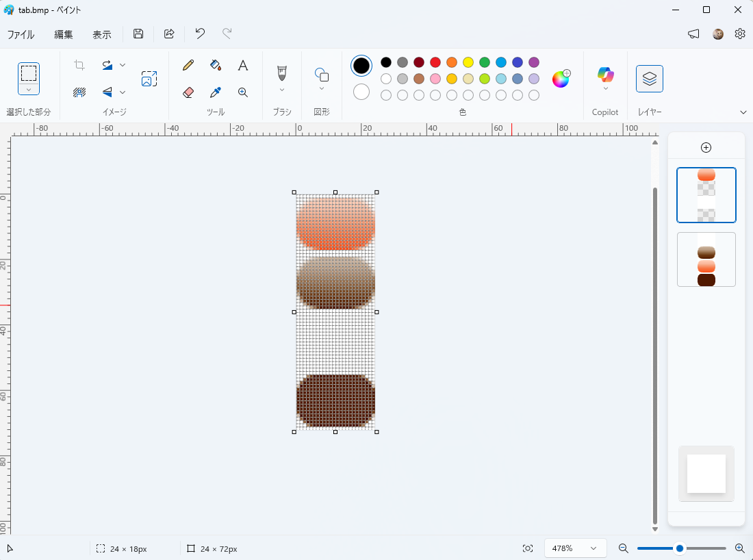Viewport: 753px width, 560px height.
Task: Open the selection tool dropdown arrow
Action: point(29,90)
